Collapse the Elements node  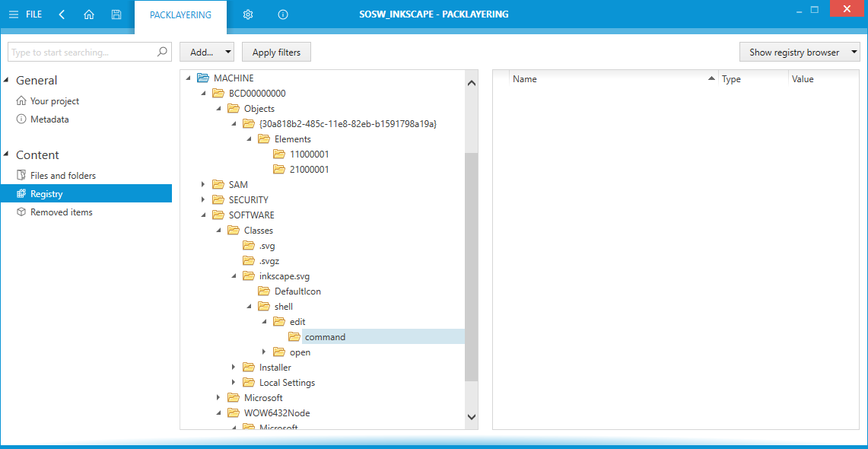click(249, 139)
